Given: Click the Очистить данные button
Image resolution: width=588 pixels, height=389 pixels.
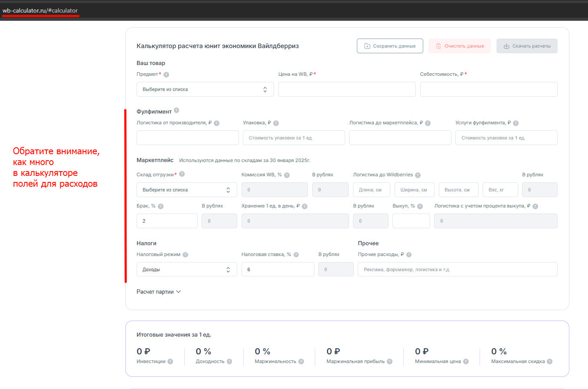Looking at the screenshot, I should [460, 46].
